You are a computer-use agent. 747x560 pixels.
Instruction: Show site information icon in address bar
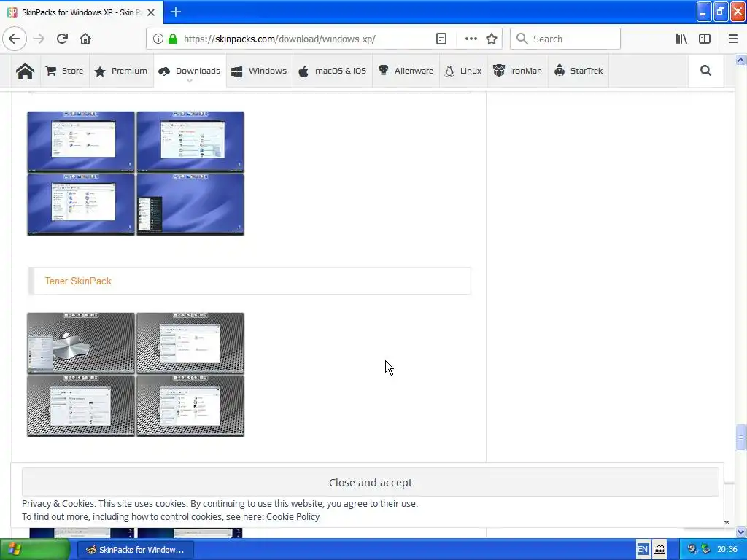pyautogui.click(x=158, y=39)
